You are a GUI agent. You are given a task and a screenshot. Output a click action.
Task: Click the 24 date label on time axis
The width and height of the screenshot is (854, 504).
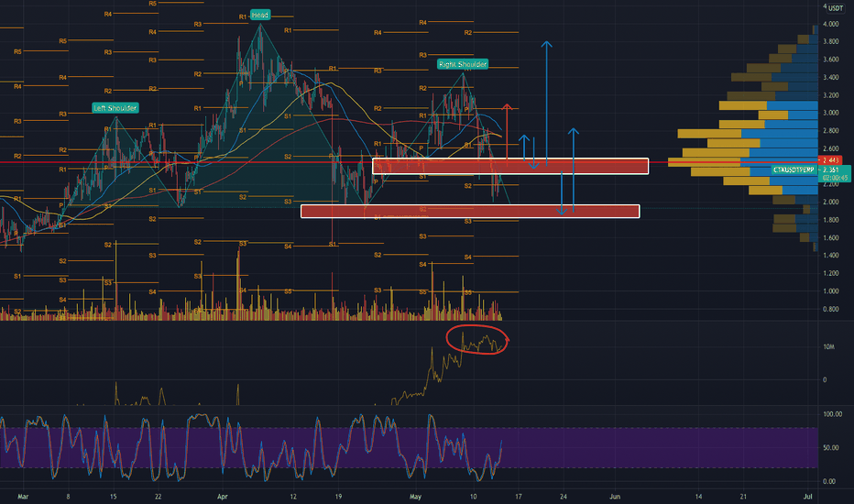click(x=564, y=497)
